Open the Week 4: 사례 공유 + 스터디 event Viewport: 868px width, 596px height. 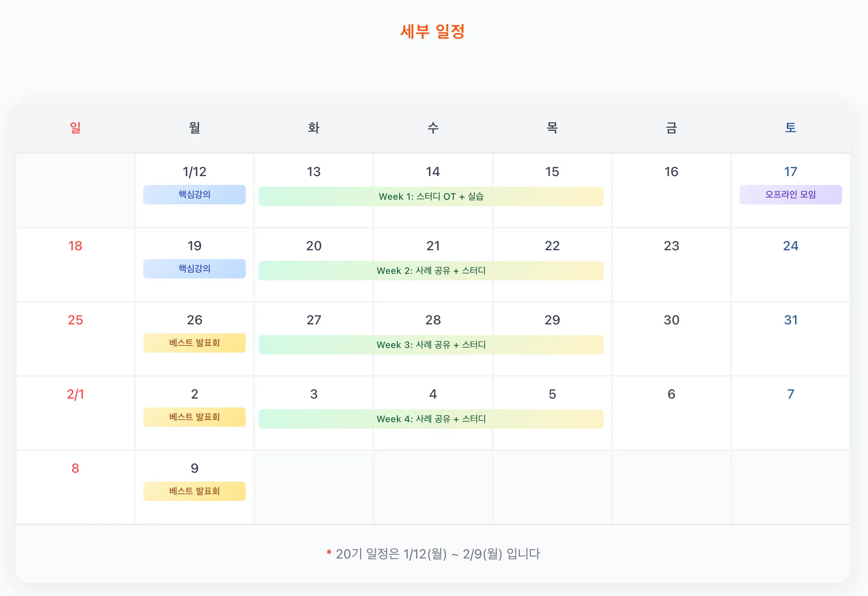[x=431, y=418]
